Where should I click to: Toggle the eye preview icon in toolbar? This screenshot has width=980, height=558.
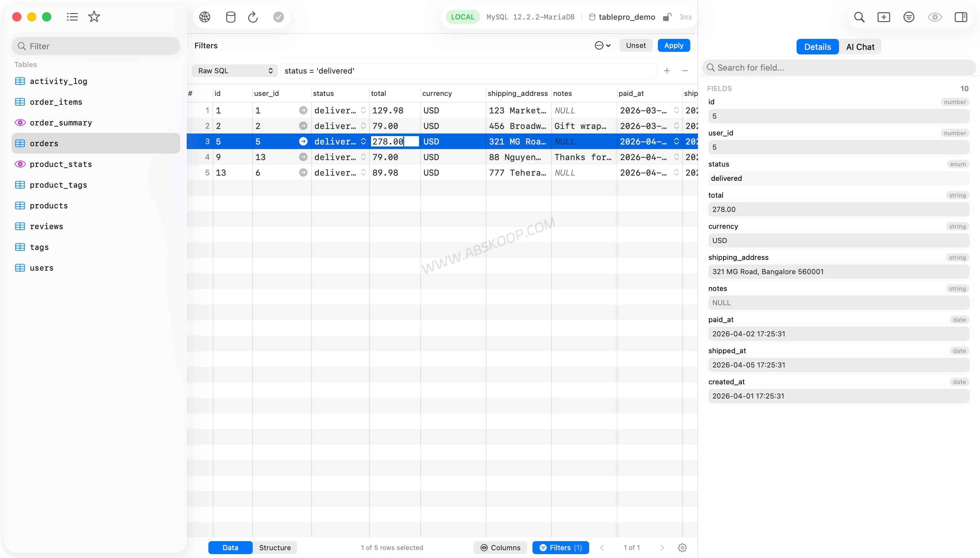tap(935, 17)
